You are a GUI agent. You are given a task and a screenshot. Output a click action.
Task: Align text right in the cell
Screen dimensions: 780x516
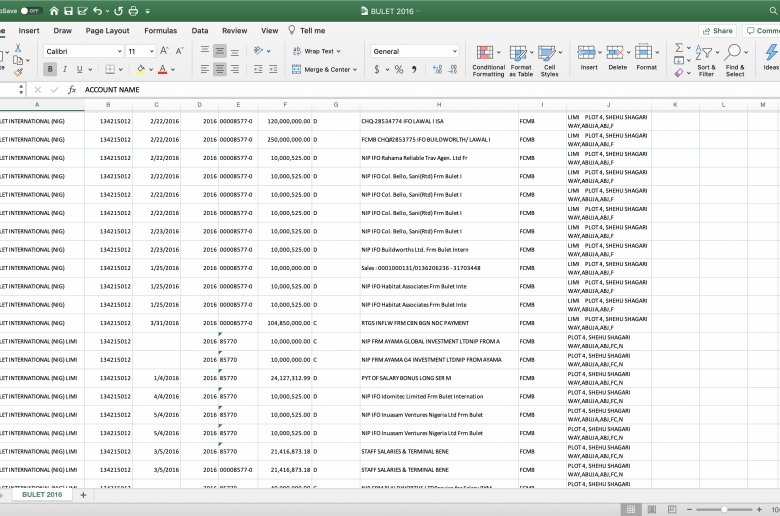pos(235,70)
